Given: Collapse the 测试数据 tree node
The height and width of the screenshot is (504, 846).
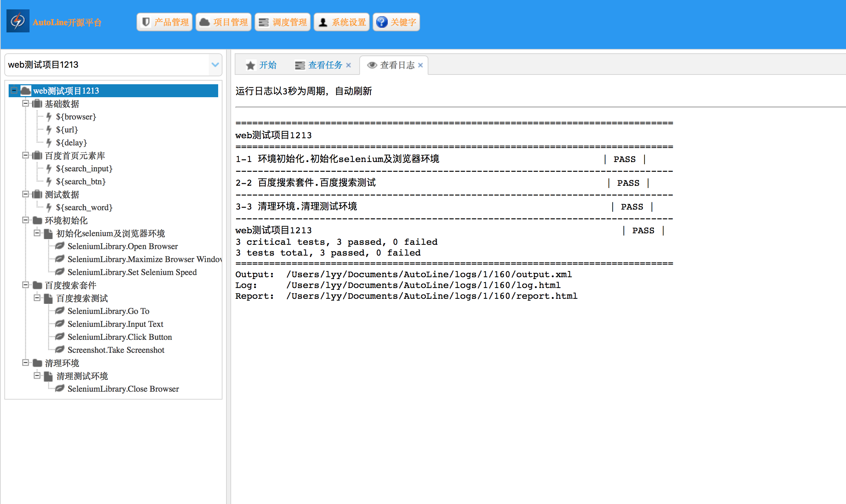Looking at the screenshot, I should tap(26, 194).
